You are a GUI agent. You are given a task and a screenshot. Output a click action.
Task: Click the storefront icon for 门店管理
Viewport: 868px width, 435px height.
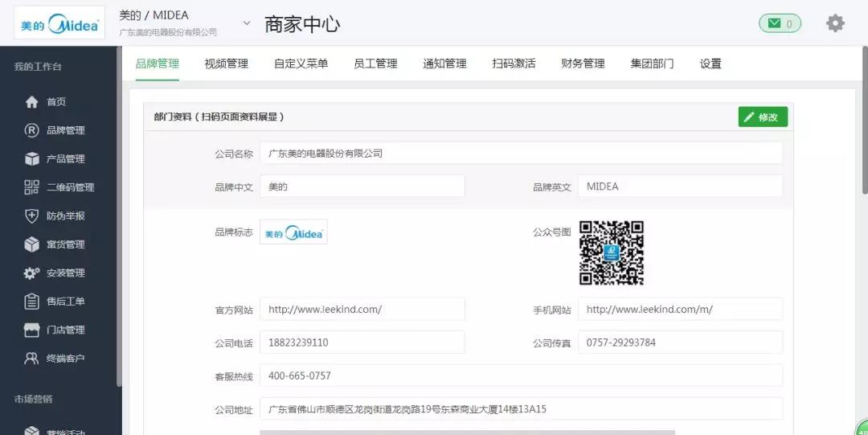click(x=31, y=330)
